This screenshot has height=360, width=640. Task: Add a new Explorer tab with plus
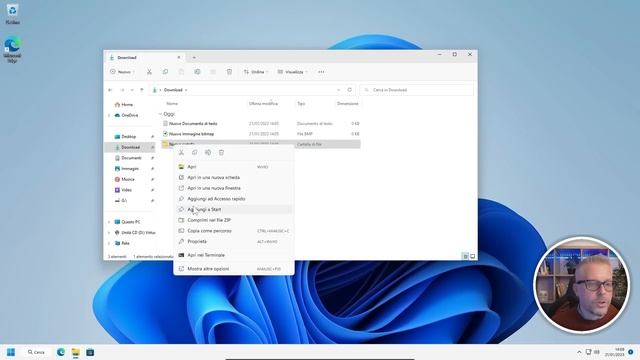tap(194, 58)
